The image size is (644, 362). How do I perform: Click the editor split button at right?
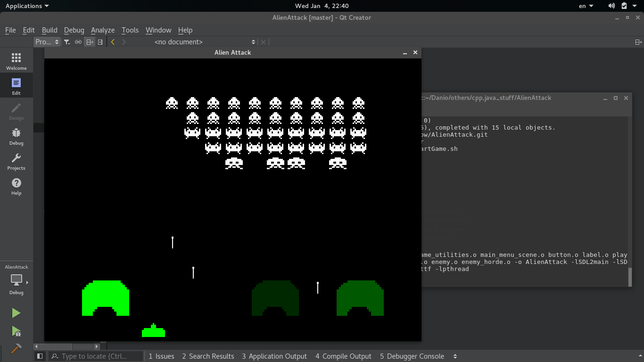[638, 42]
